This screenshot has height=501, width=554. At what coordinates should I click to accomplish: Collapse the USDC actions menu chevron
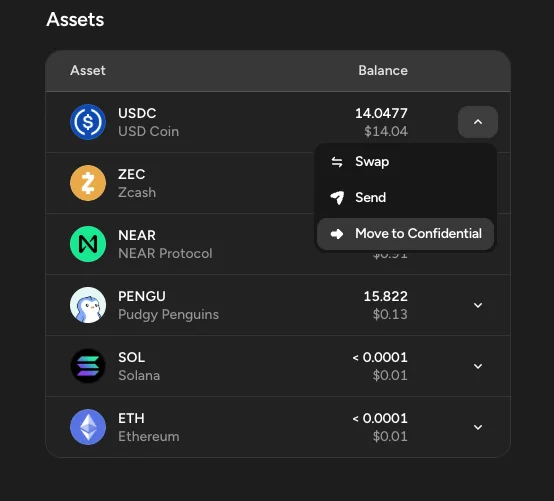pyautogui.click(x=478, y=122)
